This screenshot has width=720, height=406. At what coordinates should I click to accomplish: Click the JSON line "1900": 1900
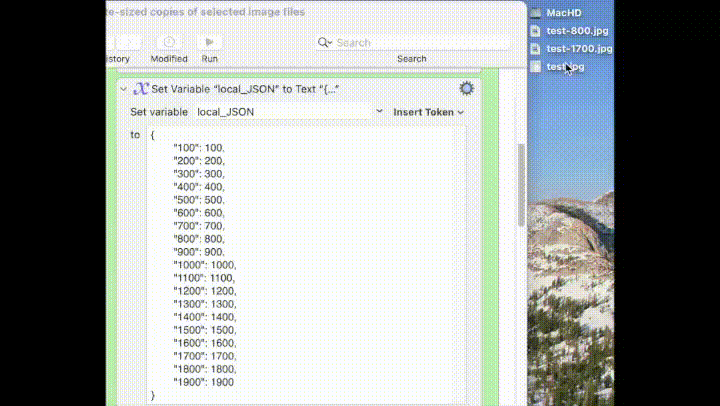(204, 382)
